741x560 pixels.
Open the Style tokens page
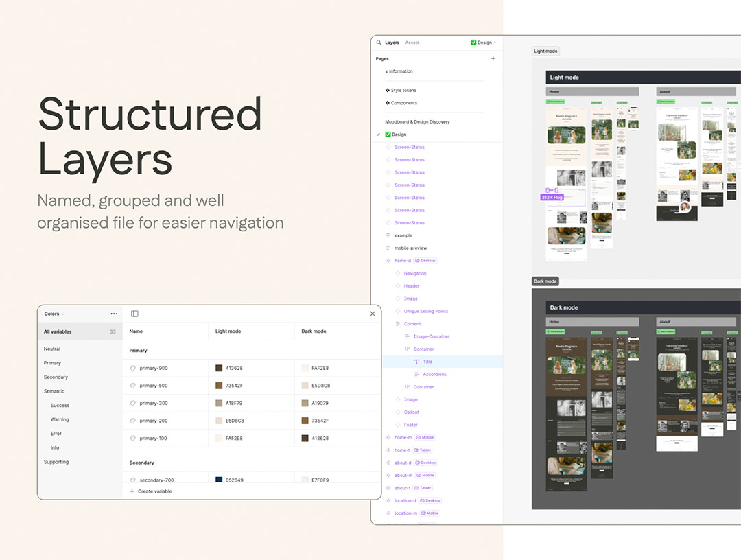tap(403, 91)
